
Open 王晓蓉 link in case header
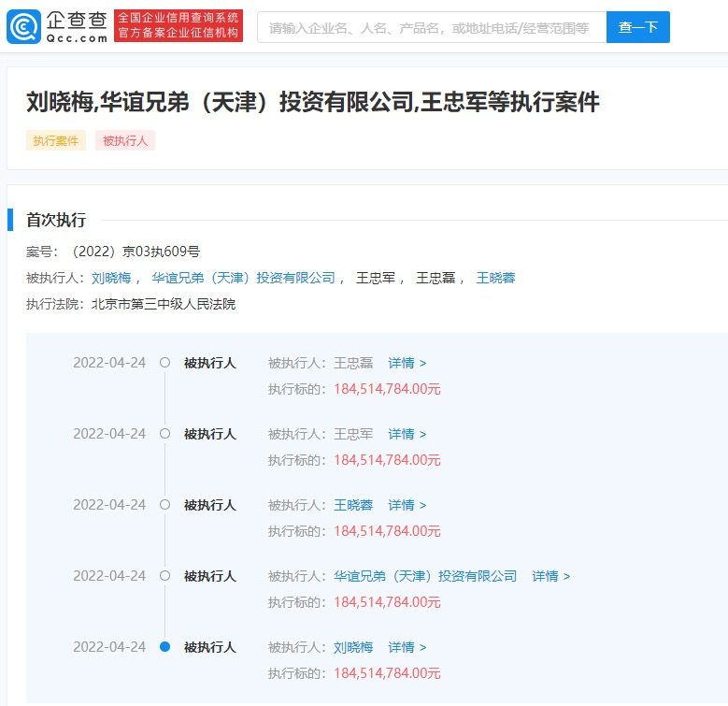coord(495,278)
